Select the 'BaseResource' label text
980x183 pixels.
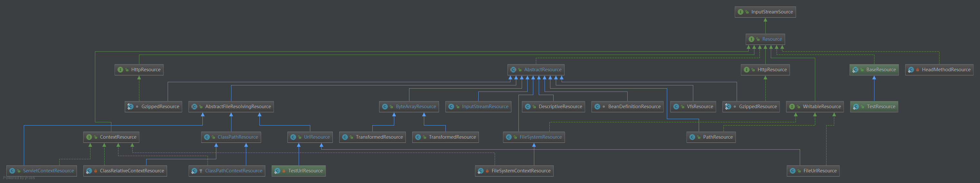point(881,69)
